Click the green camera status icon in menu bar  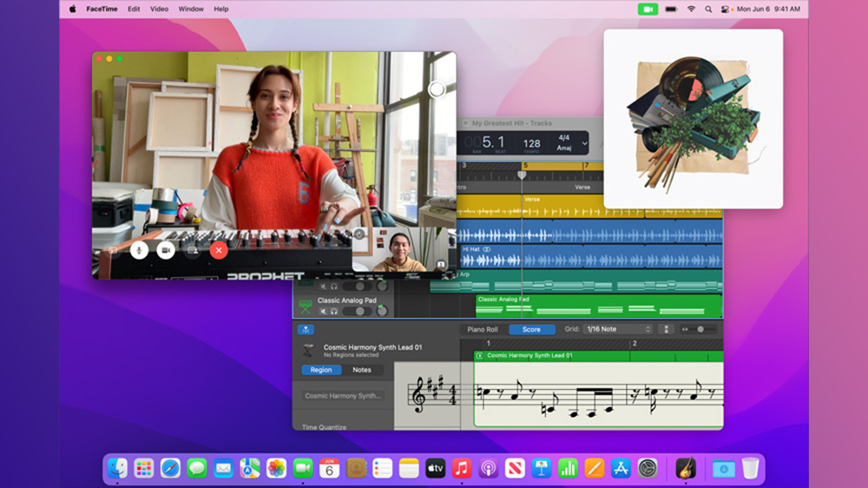648,9
